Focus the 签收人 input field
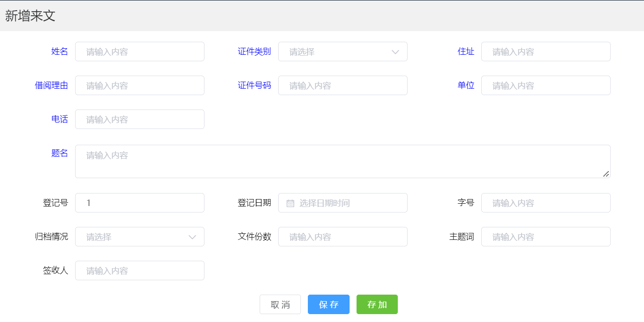Viewport: 644px width, 322px height. (x=140, y=270)
